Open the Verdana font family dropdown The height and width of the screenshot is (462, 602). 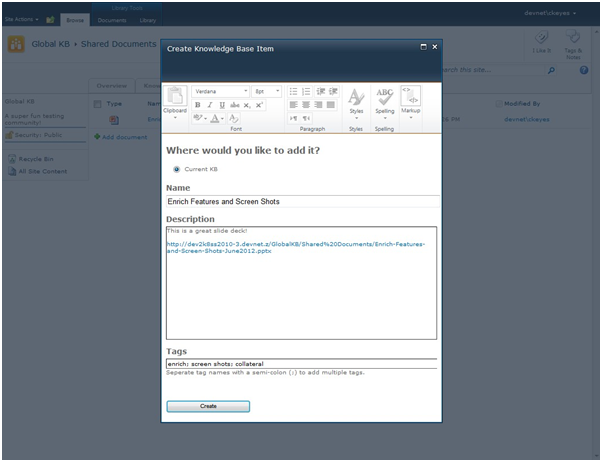click(220, 91)
